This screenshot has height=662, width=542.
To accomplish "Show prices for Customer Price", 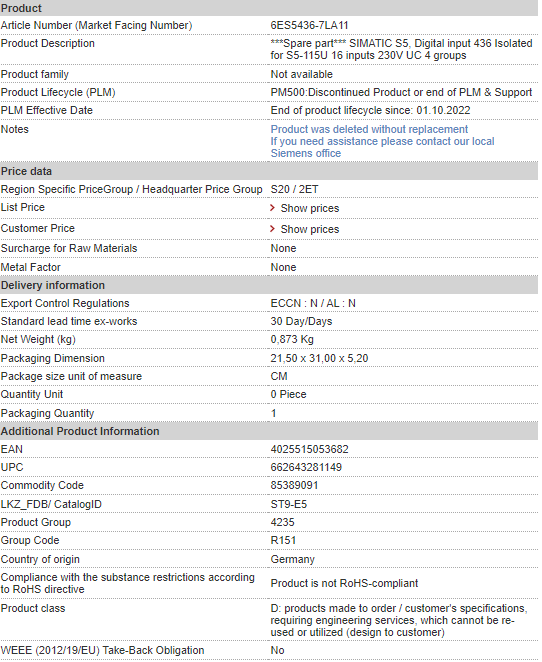I will click(x=310, y=229).
